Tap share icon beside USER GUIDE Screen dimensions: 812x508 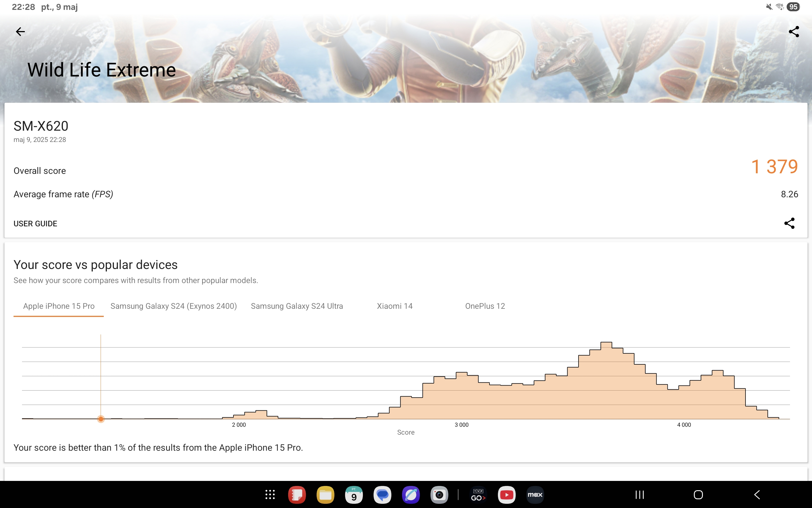coord(789,223)
